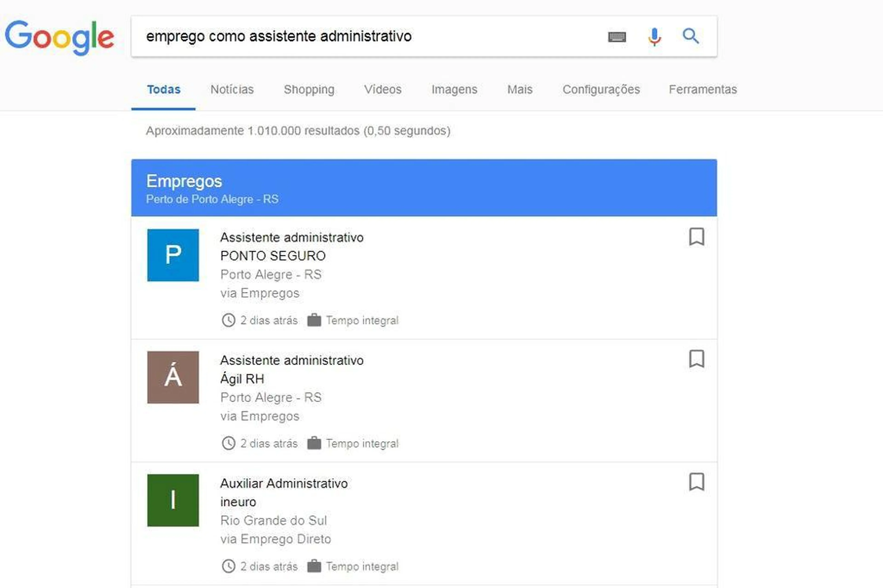Click 2 dias atrás in Ágil RH listing
Viewport: 883px width, 588px height.
[269, 443]
